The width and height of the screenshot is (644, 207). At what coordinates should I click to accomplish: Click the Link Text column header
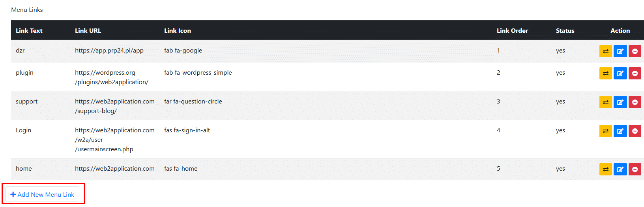pyautogui.click(x=29, y=30)
